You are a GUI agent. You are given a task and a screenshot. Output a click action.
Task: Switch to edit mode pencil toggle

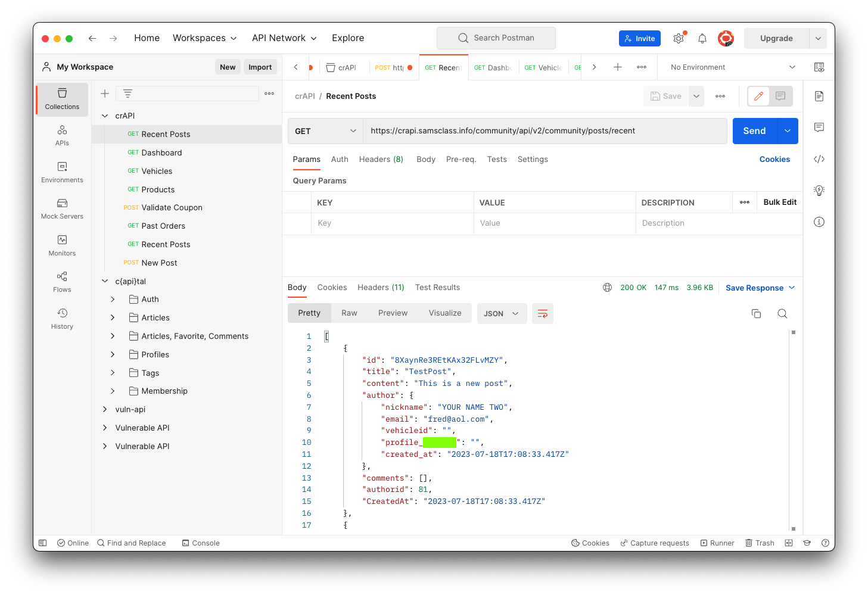coord(758,96)
